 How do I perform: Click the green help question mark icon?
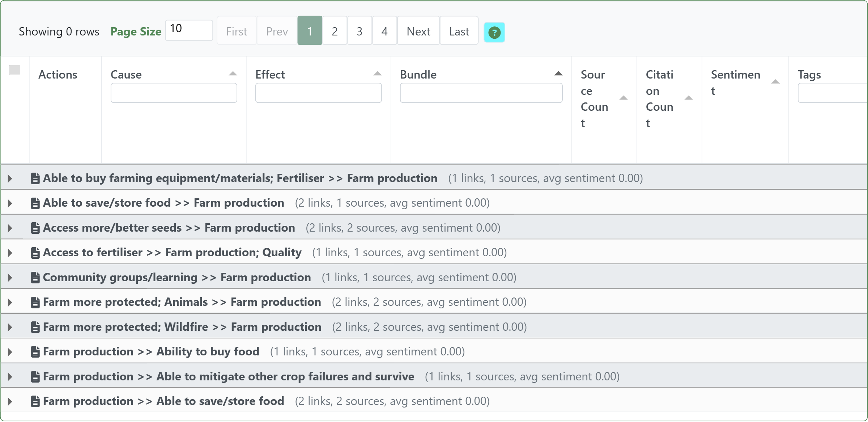coord(494,33)
